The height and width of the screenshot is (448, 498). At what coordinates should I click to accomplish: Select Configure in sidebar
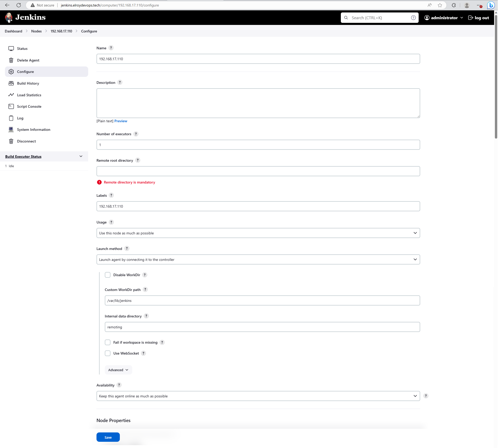(x=46, y=72)
